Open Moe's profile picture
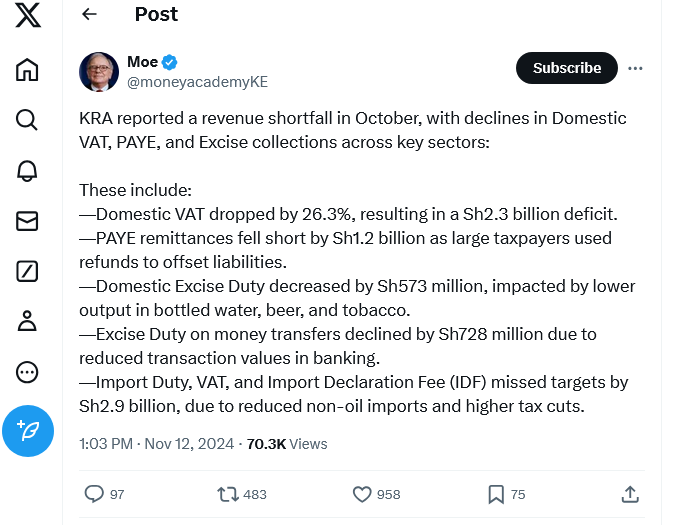 [99, 72]
